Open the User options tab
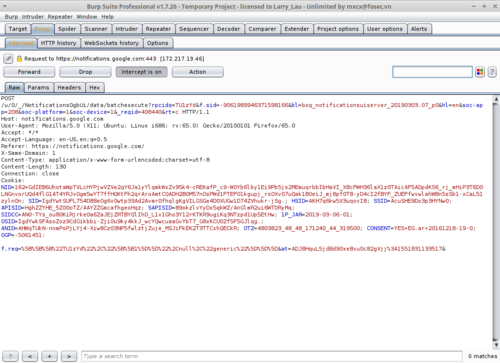 [385, 29]
